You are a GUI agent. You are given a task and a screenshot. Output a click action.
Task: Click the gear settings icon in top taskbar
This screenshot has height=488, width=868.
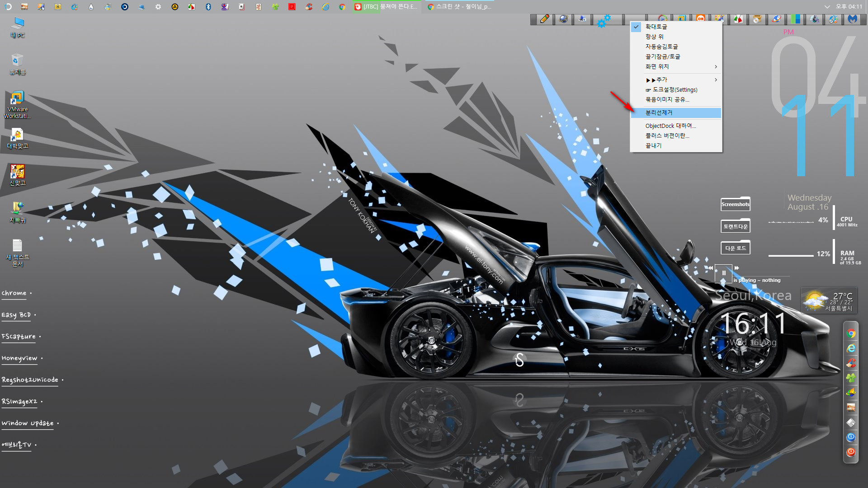click(x=158, y=7)
